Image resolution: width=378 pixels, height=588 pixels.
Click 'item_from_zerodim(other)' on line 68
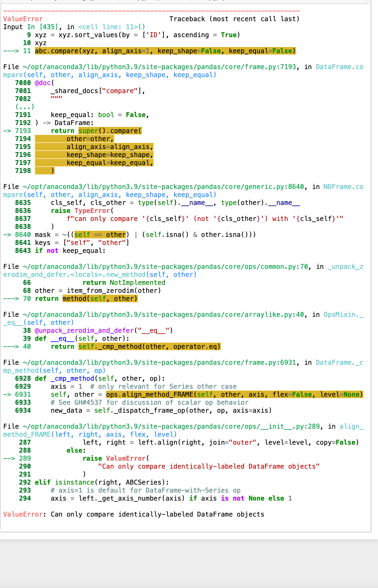pos(114,291)
